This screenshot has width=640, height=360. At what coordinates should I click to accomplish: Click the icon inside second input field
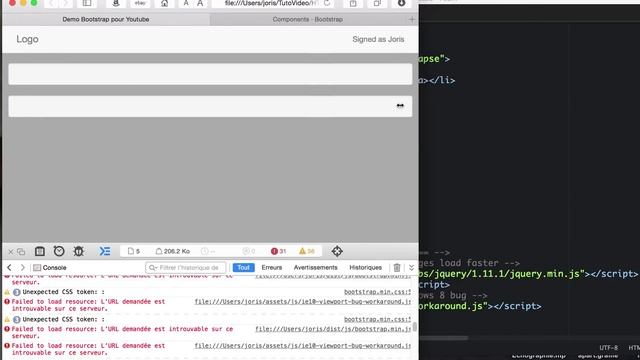pyautogui.click(x=400, y=106)
